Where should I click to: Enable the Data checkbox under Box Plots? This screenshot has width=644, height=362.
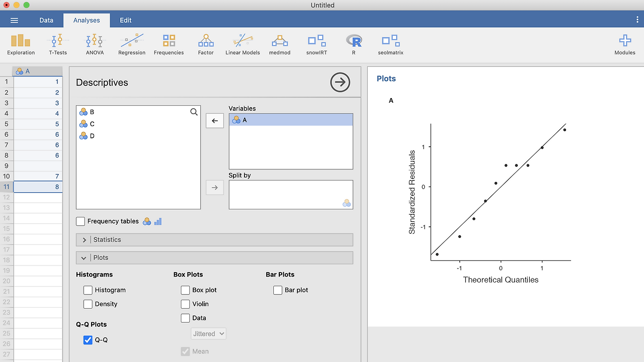coord(185,318)
